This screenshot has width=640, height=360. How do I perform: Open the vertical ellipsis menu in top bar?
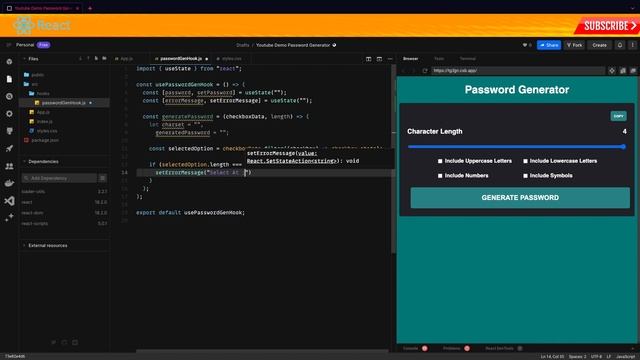pyautogui.click(x=633, y=45)
